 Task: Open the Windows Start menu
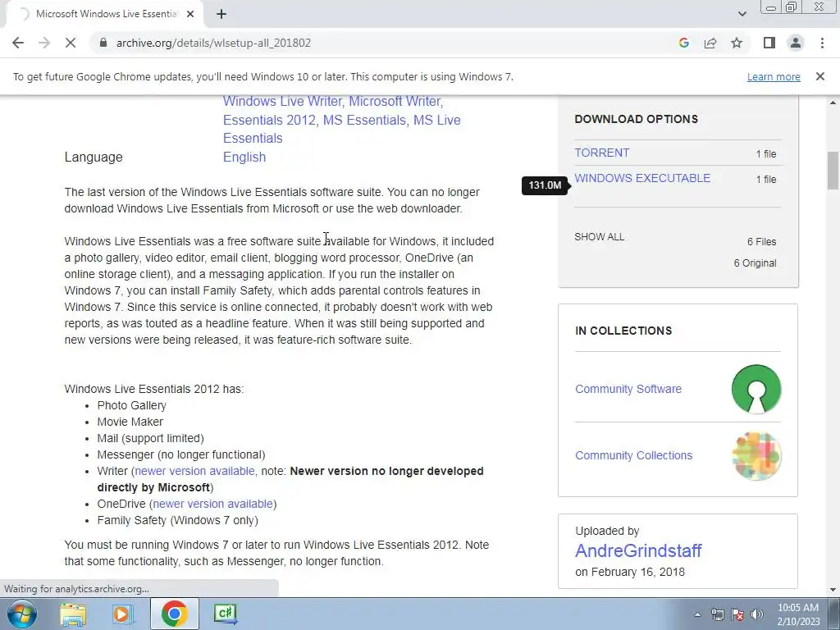[21, 614]
